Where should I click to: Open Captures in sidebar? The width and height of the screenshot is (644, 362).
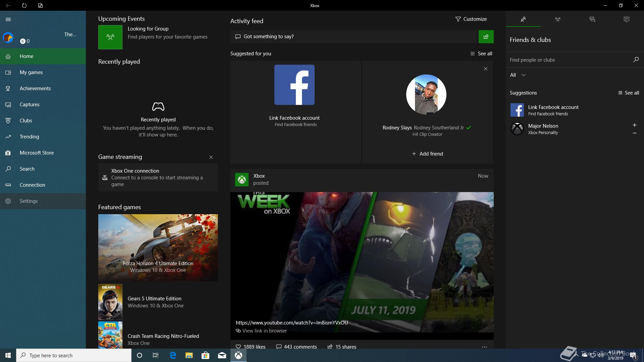43,105
